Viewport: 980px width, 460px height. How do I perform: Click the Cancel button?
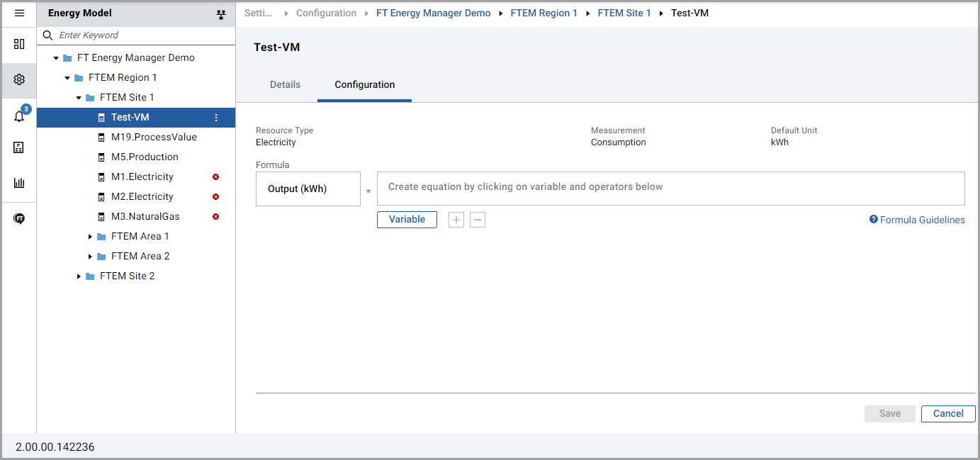[x=948, y=414]
